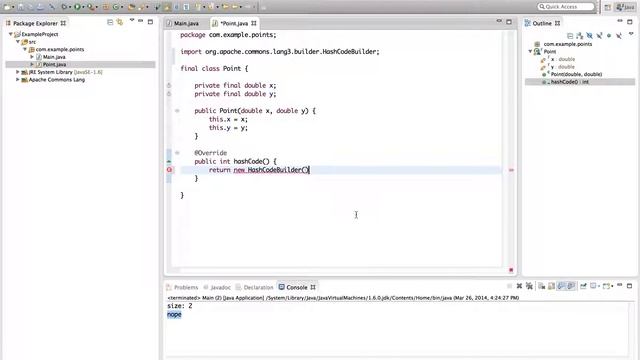Toggle Hide Static members in Outline toolbar
Screen dimensions: 640x360
(x=599, y=36)
